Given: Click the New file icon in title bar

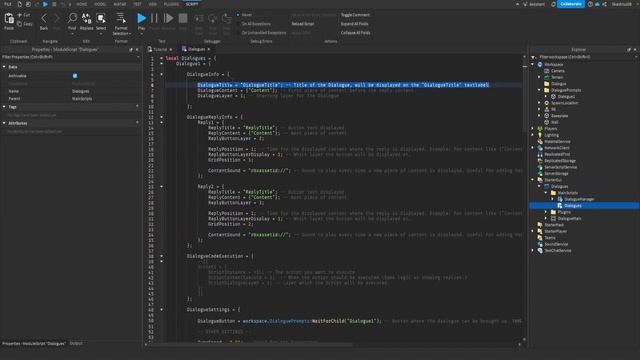Looking at the screenshot, I should [20, 4].
